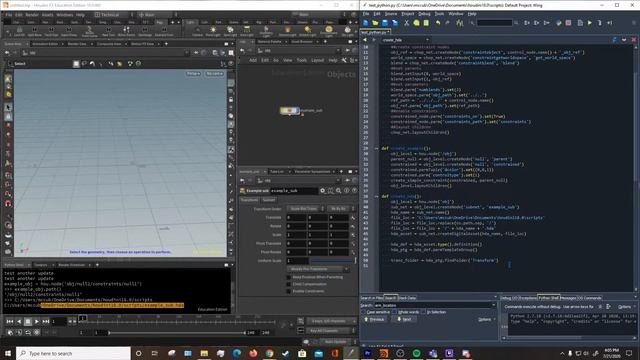
Task: Click the Undo arrow in Wing toolbar
Action: [x=438, y=23]
